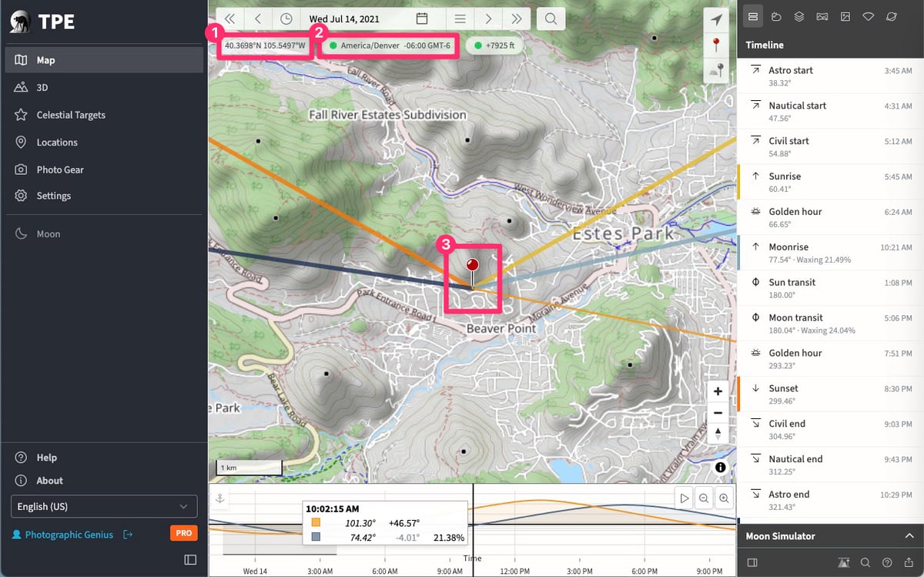Click the gray secondary pin tool

(x=717, y=70)
